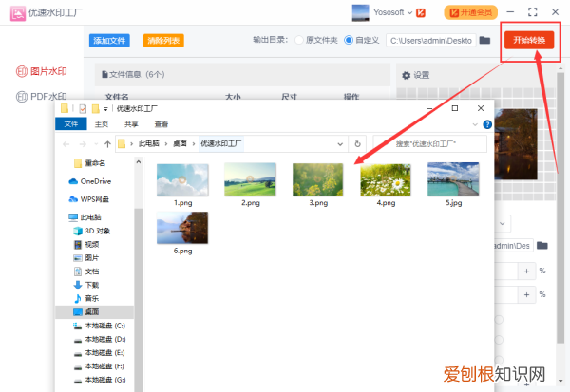Switch to PDF水印 in the sidebar

[x=42, y=97]
